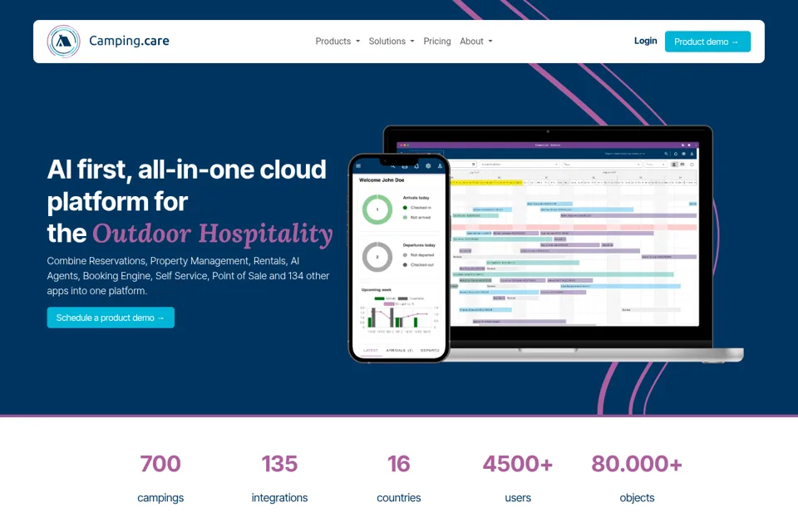Screen dimensions: 798x532
Task: Click the Camping.care brand name
Action: [x=129, y=41]
